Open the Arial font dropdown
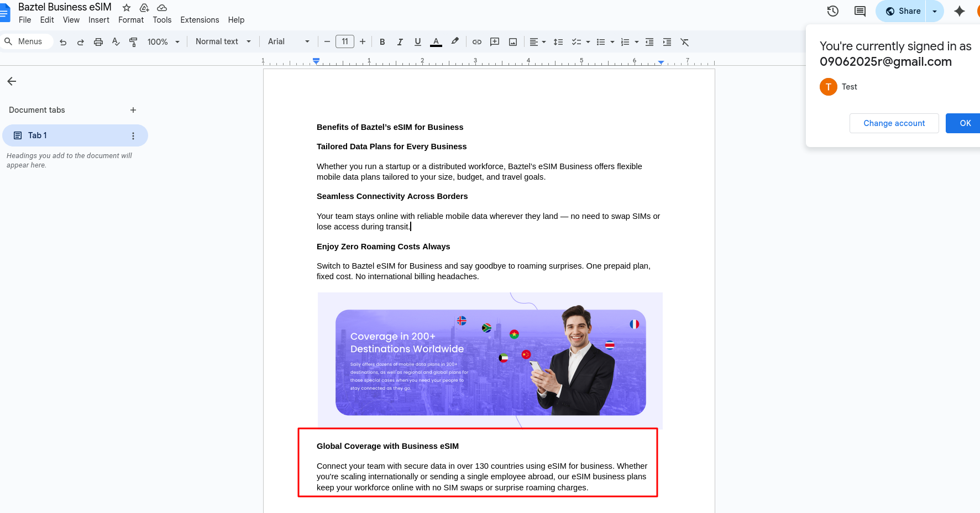 [289, 41]
